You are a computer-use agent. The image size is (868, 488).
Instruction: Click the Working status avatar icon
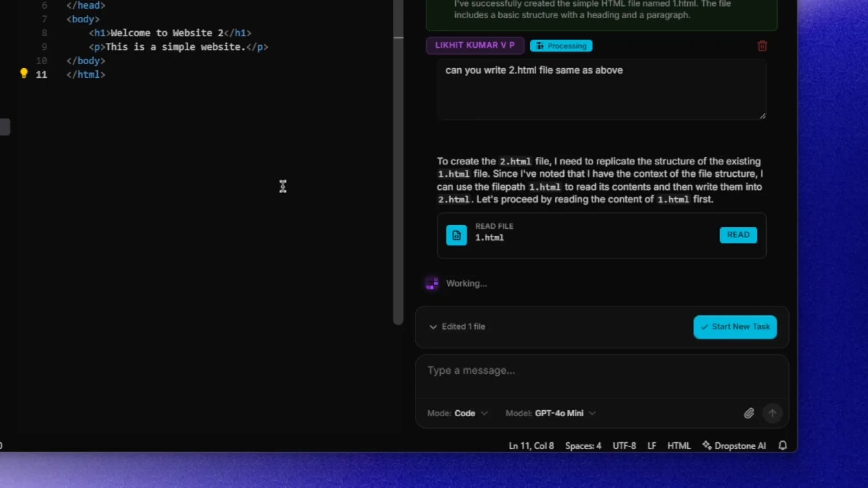[431, 283]
